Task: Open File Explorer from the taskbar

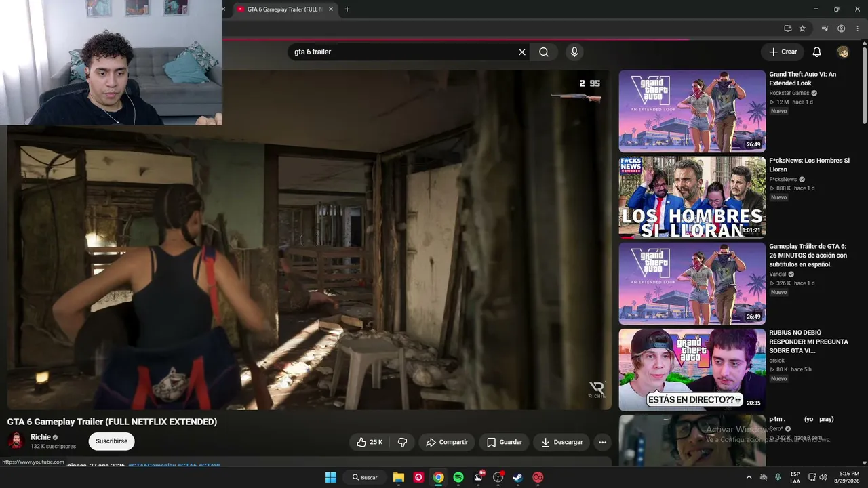Action: point(399,477)
